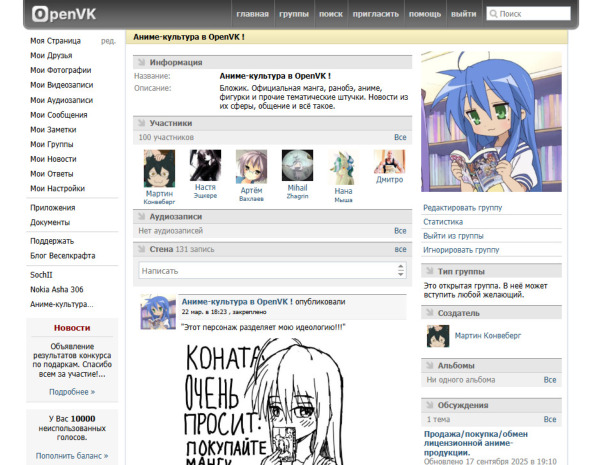The height and width of the screenshot is (465, 604).
Task: Click Пополнить баланс » link
Action: tap(72, 456)
